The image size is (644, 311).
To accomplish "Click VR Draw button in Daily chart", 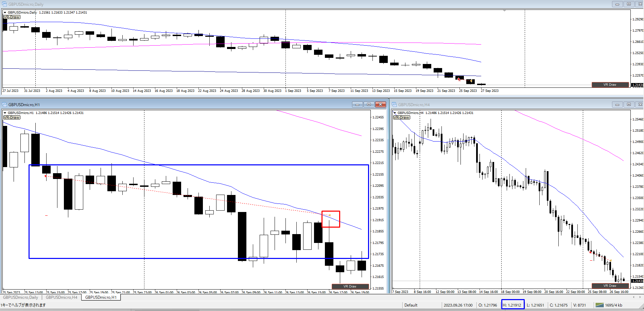I will (x=610, y=85).
